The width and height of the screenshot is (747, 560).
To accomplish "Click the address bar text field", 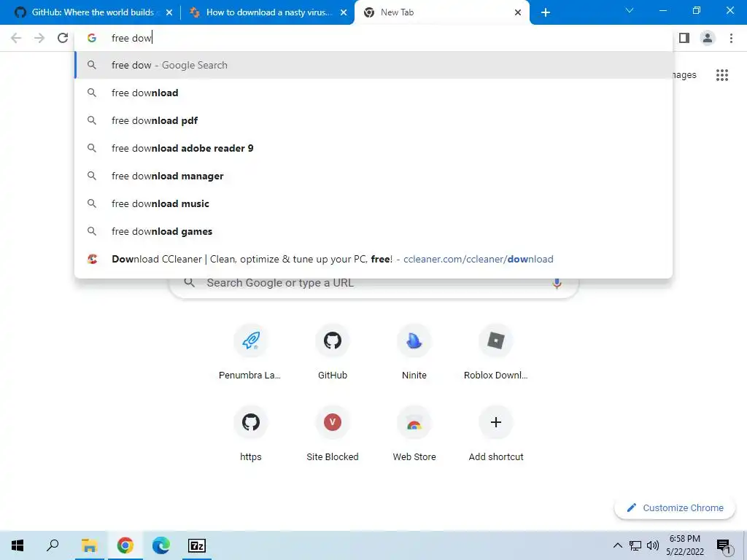I will click(x=373, y=38).
